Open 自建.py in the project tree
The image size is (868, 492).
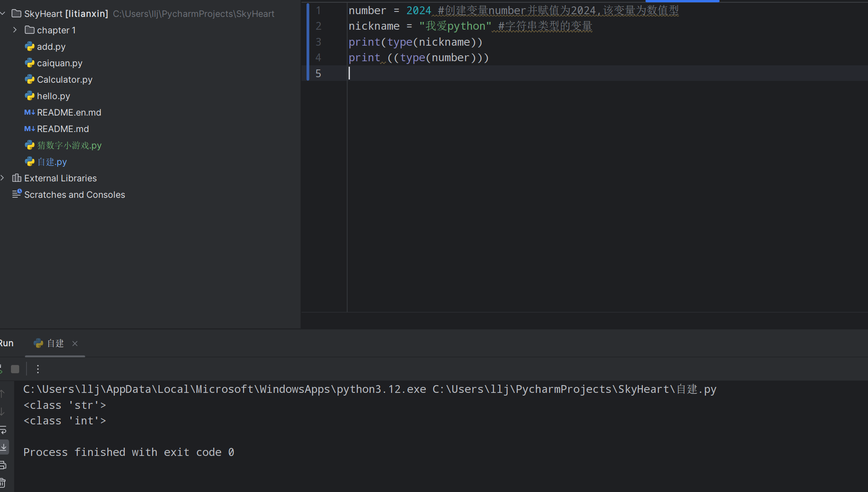coord(52,162)
